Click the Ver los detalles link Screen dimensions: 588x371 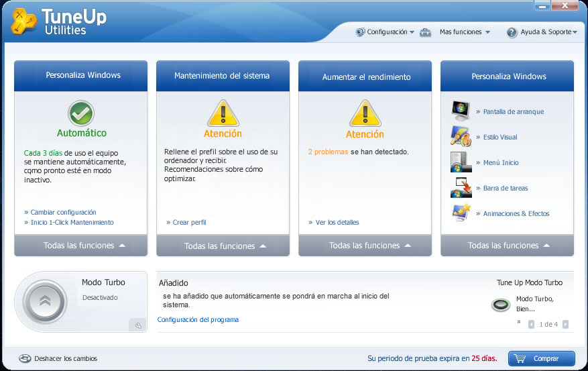click(337, 223)
